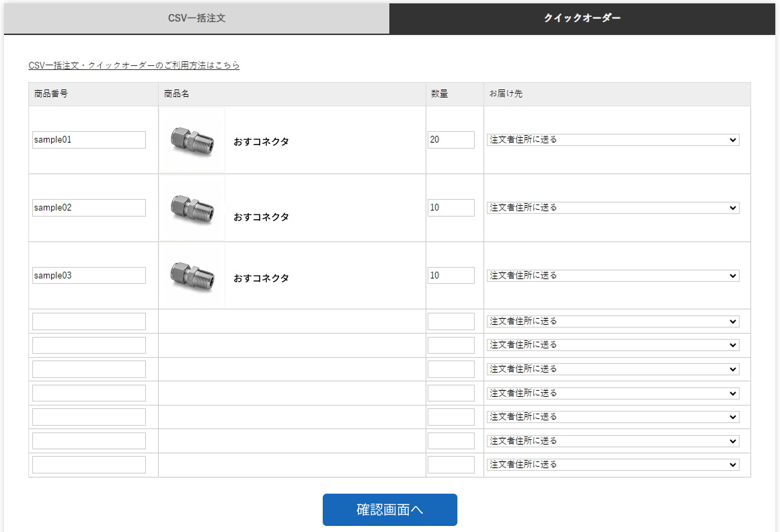780x532 pixels.
Task: Focus the product number field containing sample01
Action: tap(89, 140)
